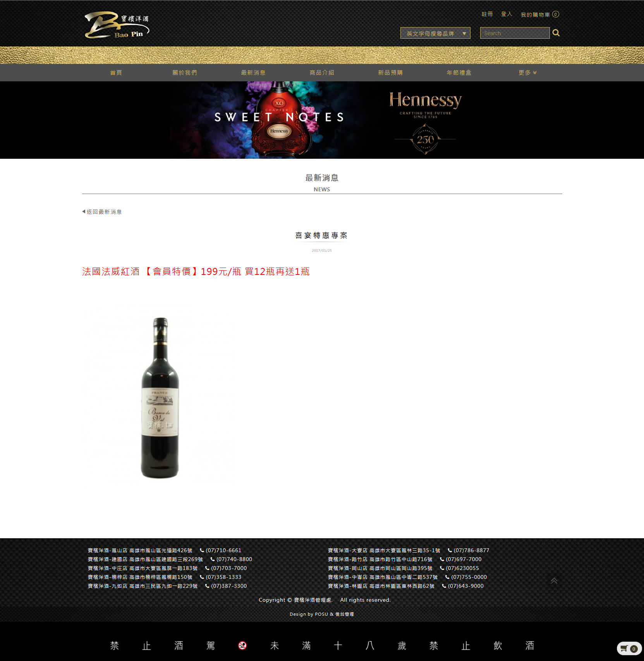Click 返回最新消息 back link
Screen dimensions: 644x661
point(102,212)
